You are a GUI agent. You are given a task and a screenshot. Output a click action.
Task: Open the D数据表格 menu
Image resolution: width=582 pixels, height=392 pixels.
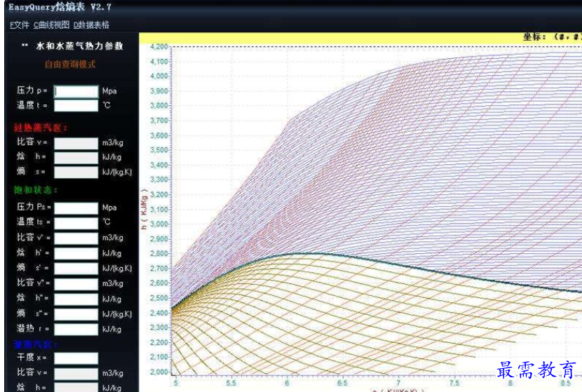[91, 25]
